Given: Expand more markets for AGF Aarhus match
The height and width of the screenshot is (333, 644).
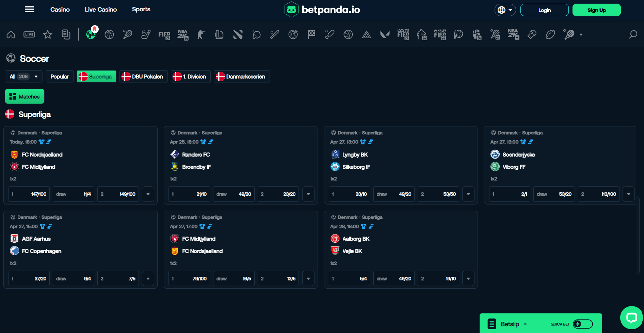Looking at the screenshot, I should pos(148,279).
